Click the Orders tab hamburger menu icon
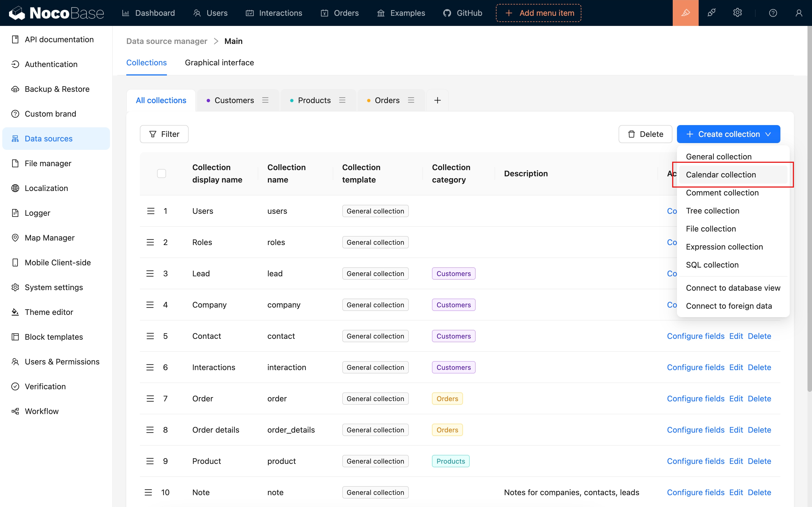 [411, 100]
